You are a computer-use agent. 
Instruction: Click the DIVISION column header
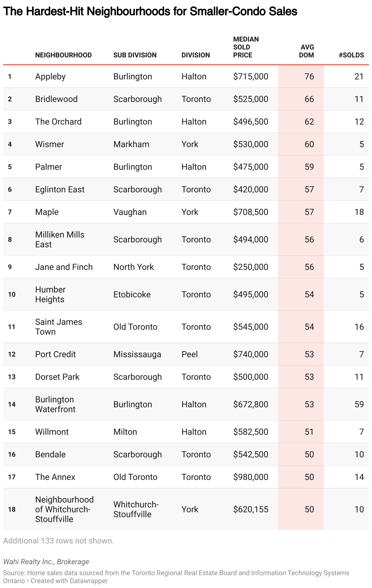[x=196, y=55]
